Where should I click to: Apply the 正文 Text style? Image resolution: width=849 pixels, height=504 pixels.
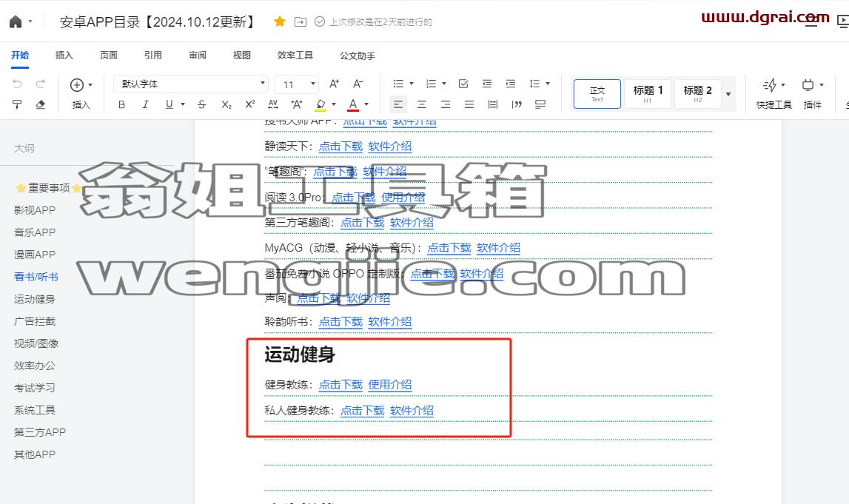[597, 94]
